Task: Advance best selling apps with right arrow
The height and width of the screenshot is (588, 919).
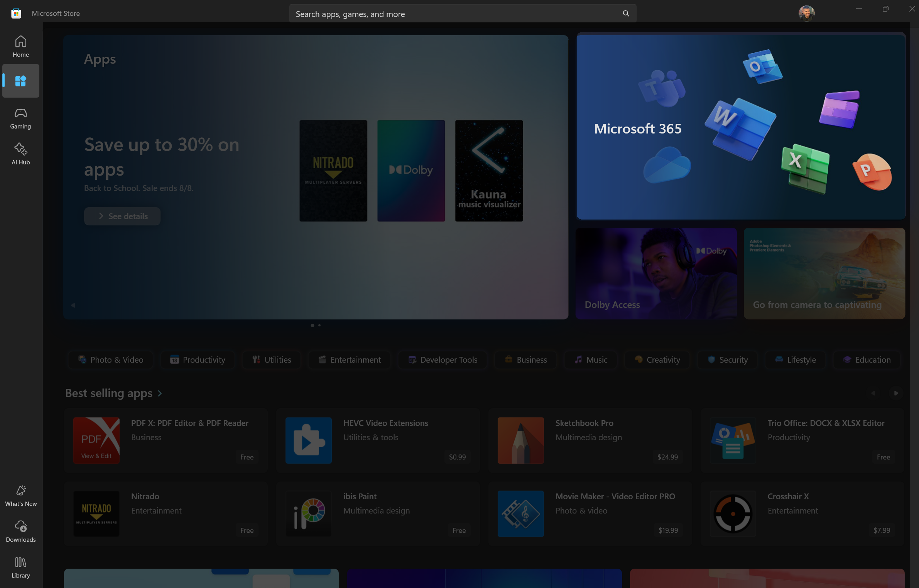Action: pyautogui.click(x=896, y=393)
